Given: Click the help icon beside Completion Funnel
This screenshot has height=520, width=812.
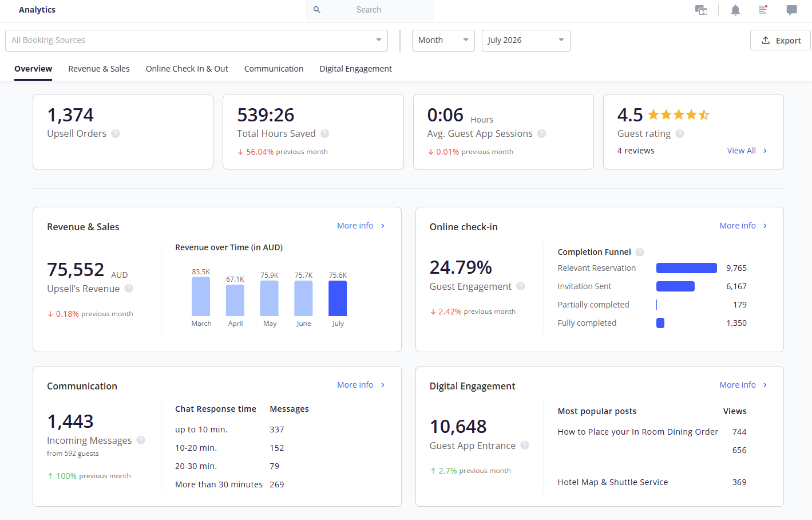Looking at the screenshot, I should pyautogui.click(x=640, y=252).
